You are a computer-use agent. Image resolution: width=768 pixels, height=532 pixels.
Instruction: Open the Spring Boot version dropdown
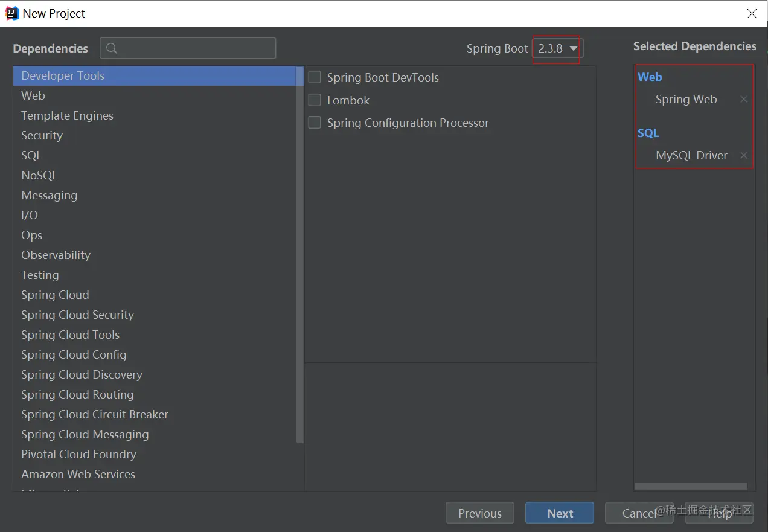pos(558,48)
